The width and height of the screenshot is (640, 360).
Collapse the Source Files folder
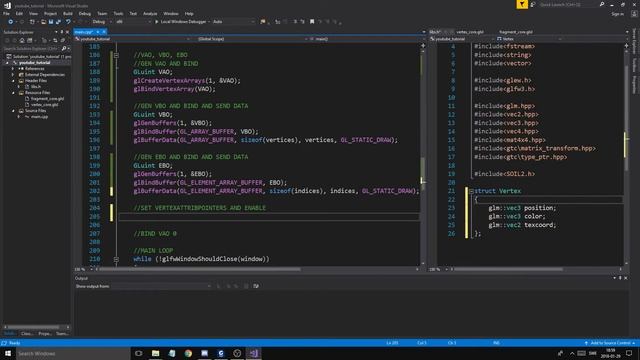click(x=13, y=111)
